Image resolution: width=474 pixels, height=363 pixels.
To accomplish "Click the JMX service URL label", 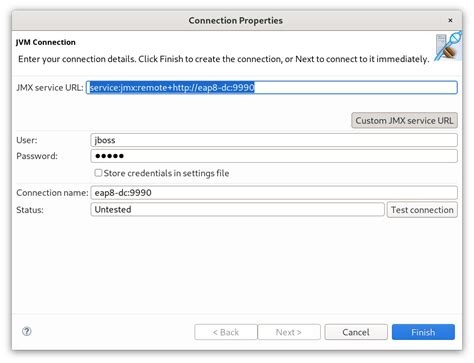I will click(x=50, y=88).
